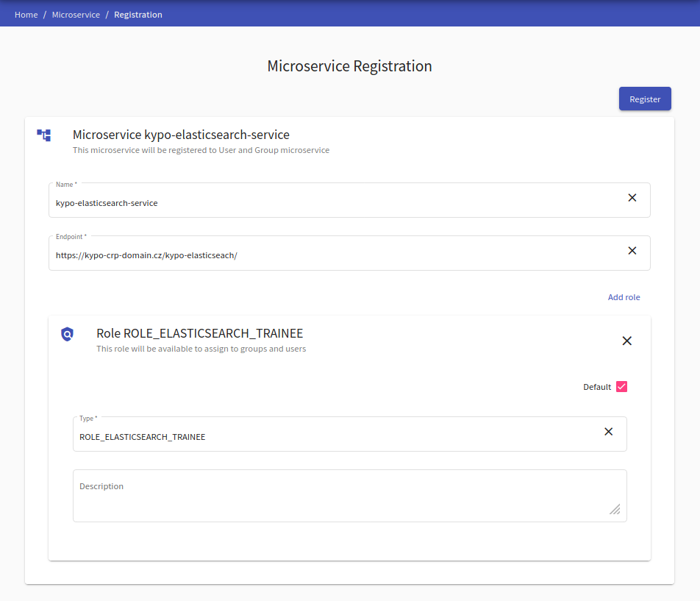The height and width of the screenshot is (601, 700).
Task: Click 'This role will be available' subtitle
Action: (201, 349)
